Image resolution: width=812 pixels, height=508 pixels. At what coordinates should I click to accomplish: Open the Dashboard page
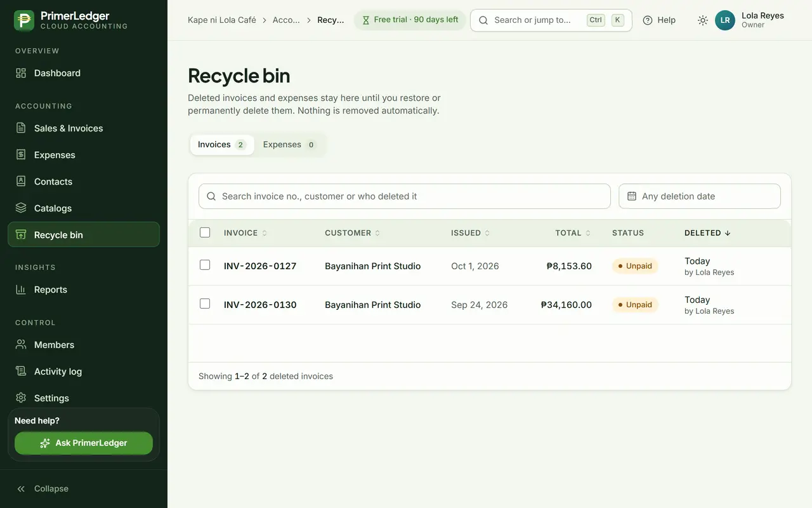pyautogui.click(x=84, y=73)
